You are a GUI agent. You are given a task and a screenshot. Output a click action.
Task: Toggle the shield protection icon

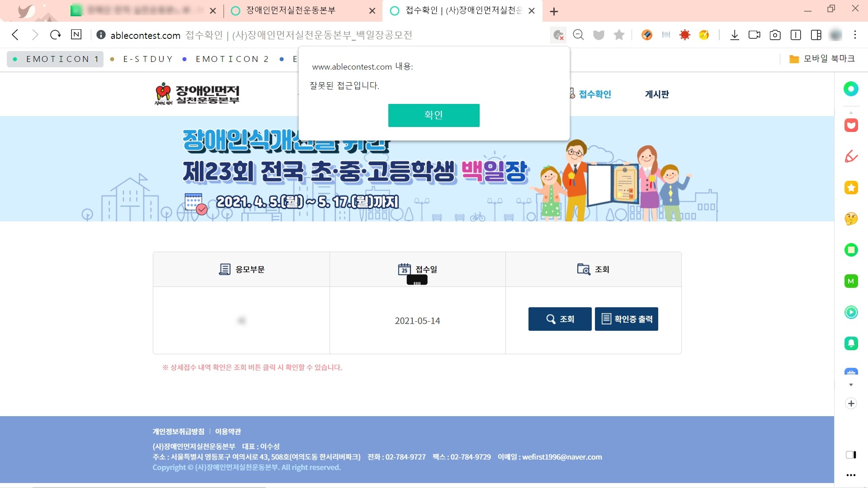point(599,35)
